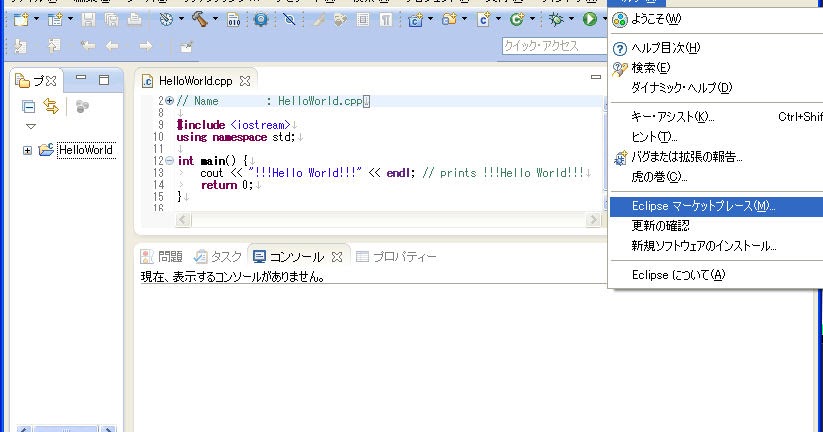Click the new C source file icon
Image resolution: width=823 pixels, height=432 pixels.
tap(483, 20)
